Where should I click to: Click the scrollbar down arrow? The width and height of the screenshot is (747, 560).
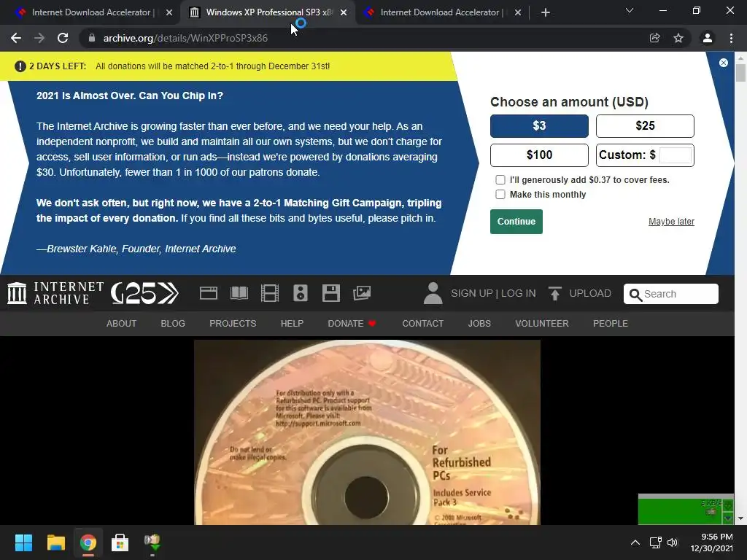point(740,518)
